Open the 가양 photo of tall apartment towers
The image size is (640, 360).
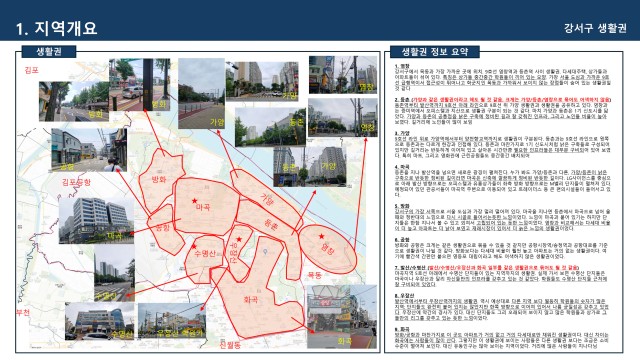tap(262, 82)
